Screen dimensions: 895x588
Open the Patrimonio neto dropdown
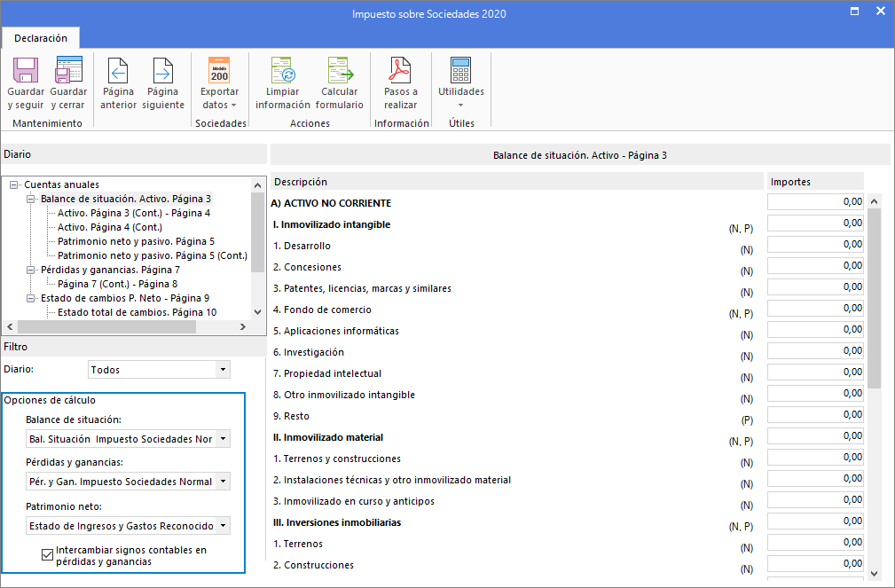[x=224, y=526]
